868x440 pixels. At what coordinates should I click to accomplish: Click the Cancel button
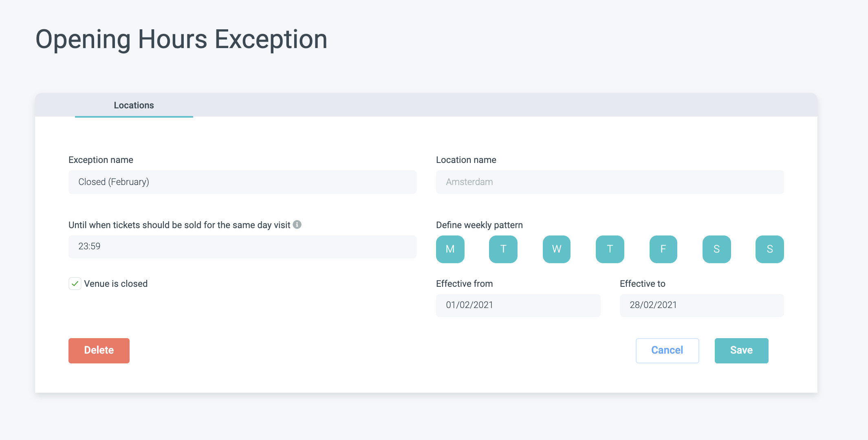[667, 350]
